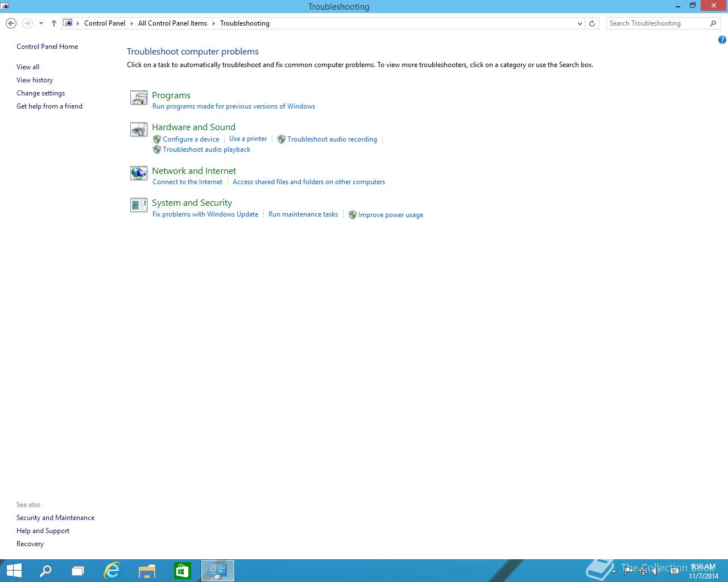Launch Internet Explorer from taskbar
Screen dimensions: 728x582
pyautogui.click(x=112, y=571)
